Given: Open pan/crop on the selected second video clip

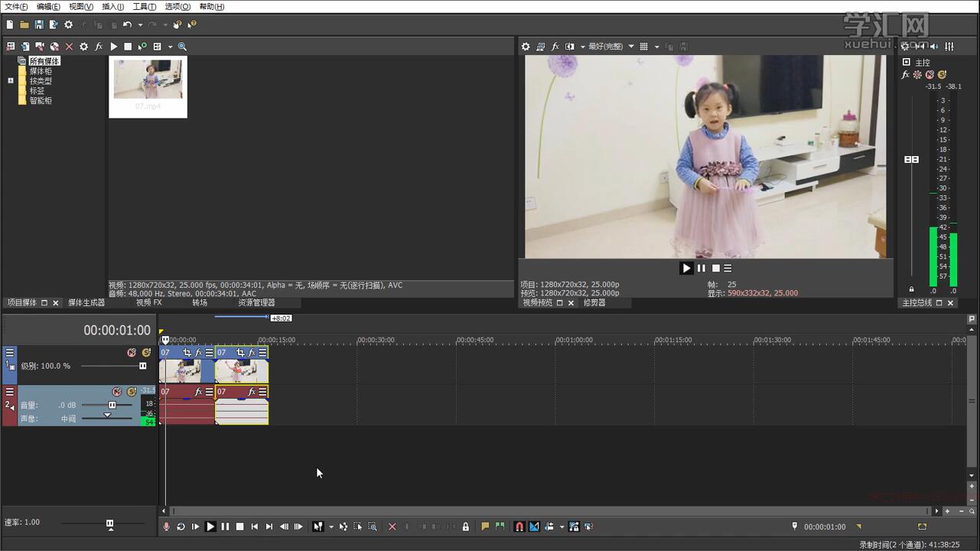Looking at the screenshot, I should click(240, 353).
